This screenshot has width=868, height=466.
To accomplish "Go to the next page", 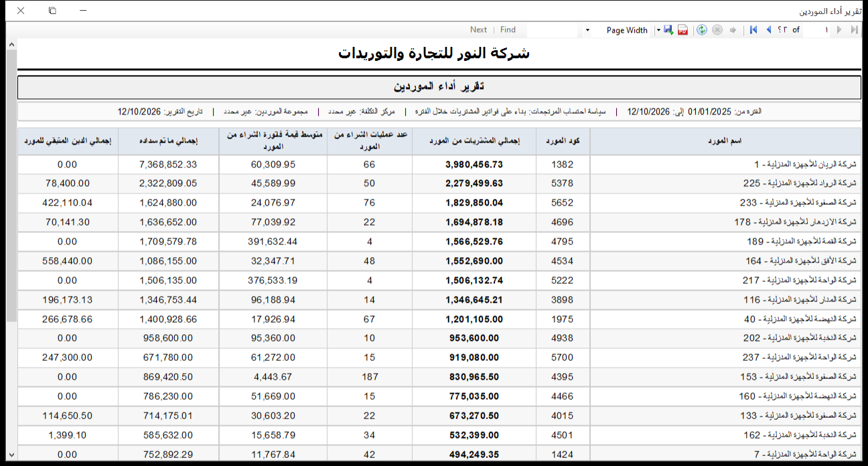I will pyautogui.click(x=839, y=30).
